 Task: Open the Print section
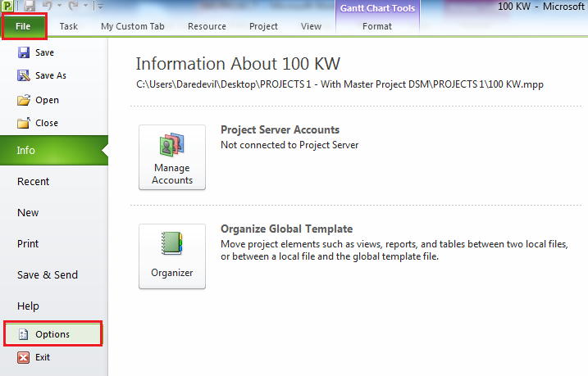(28, 244)
